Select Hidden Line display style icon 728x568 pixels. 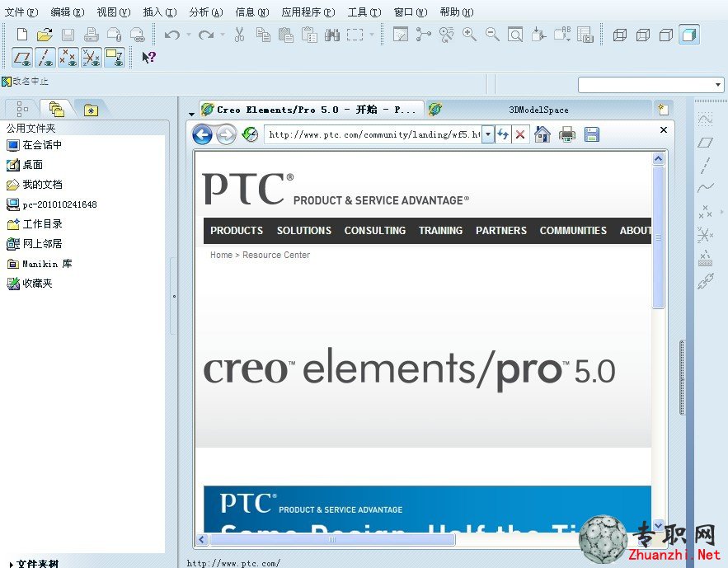coord(643,35)
